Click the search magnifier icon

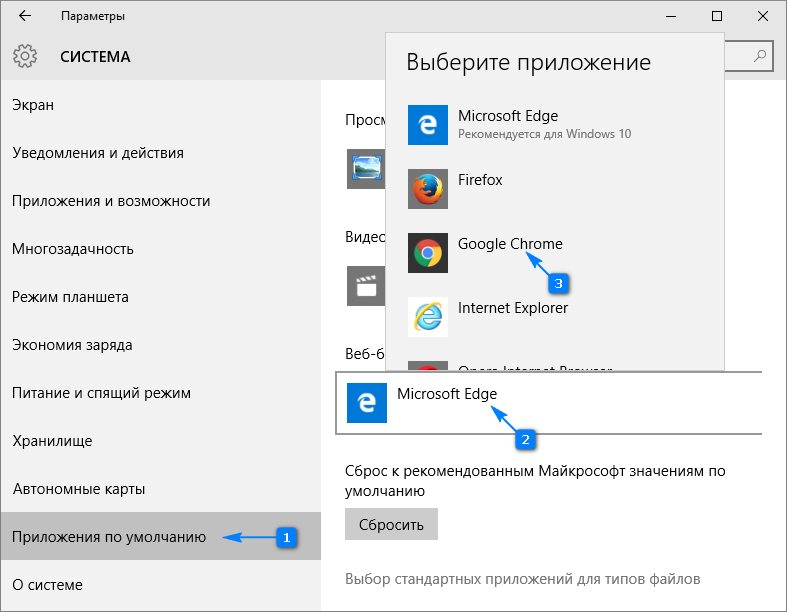click(x=761, y=55)
